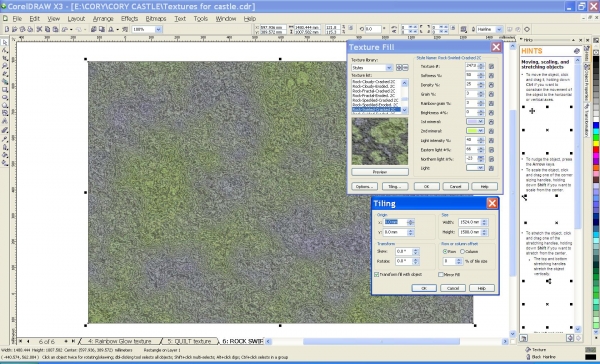Enable the Mirror Fill checkbox
Image resolution: width=600 pixels, height=364 pixels.
click(441, 274)
